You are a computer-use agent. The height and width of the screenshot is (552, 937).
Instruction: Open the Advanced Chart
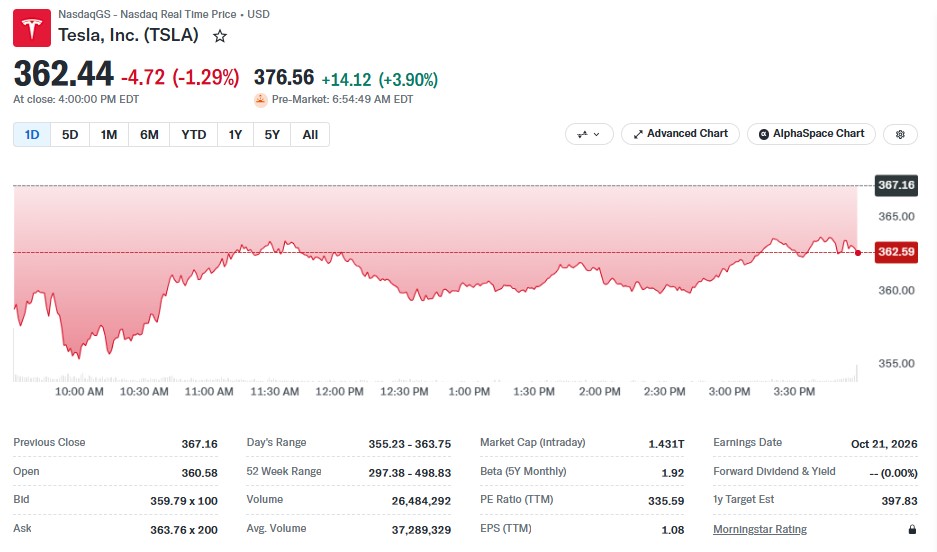pyautogui.click(x=680, y=134)
